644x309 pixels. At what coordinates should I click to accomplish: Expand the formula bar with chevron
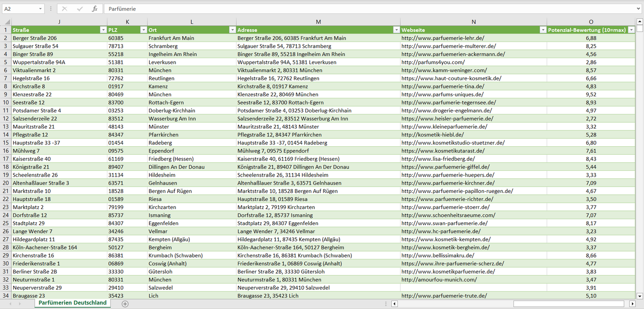[x=639, y=9]
